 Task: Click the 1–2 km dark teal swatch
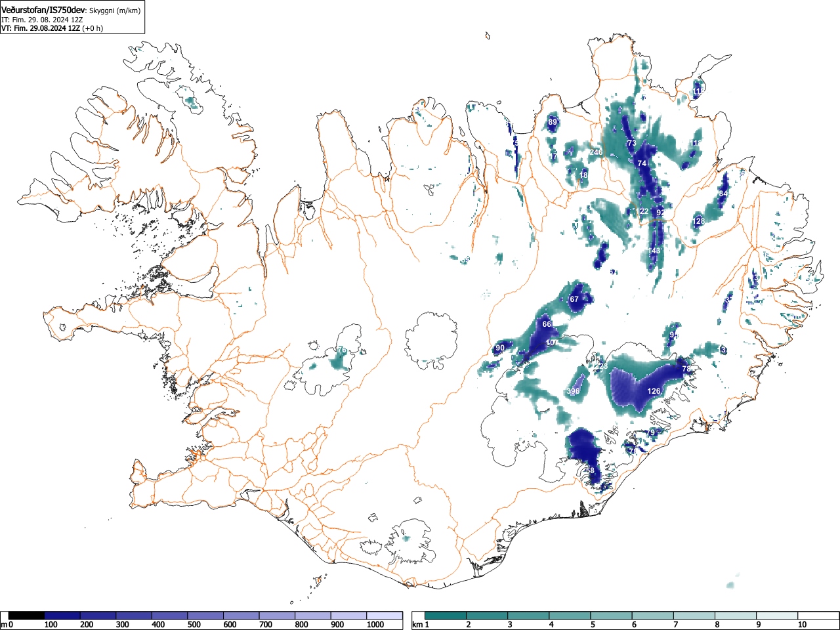[x=446, y=616]
